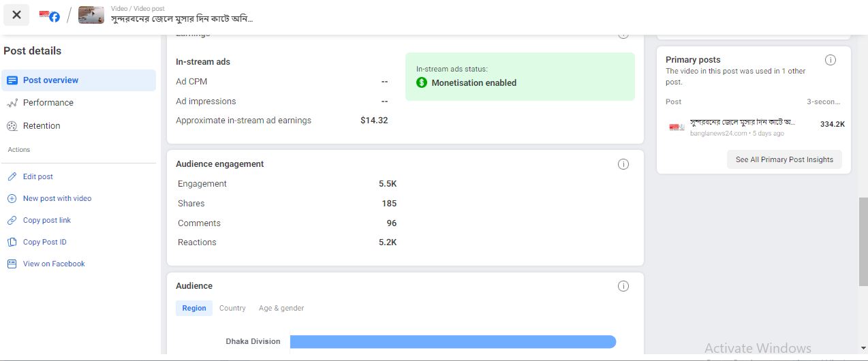The width and height of the screenshot is (868, 361).
Task: Close the post details view
Action: [x=16, y=15]
